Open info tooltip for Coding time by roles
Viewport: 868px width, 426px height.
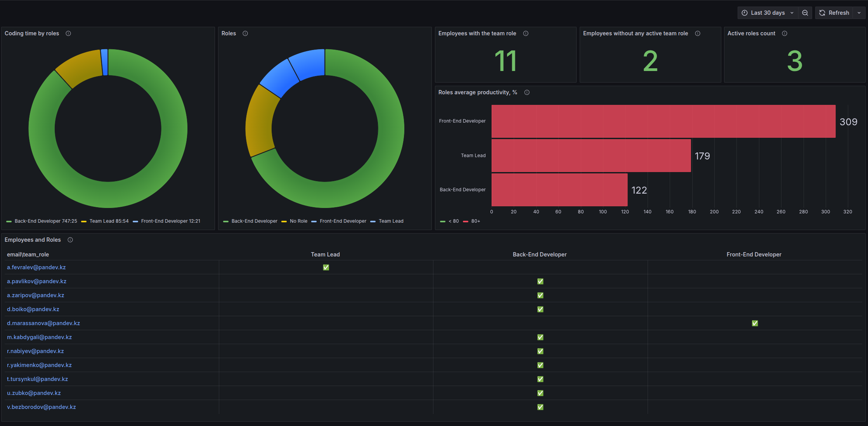(x=68, y=33)
